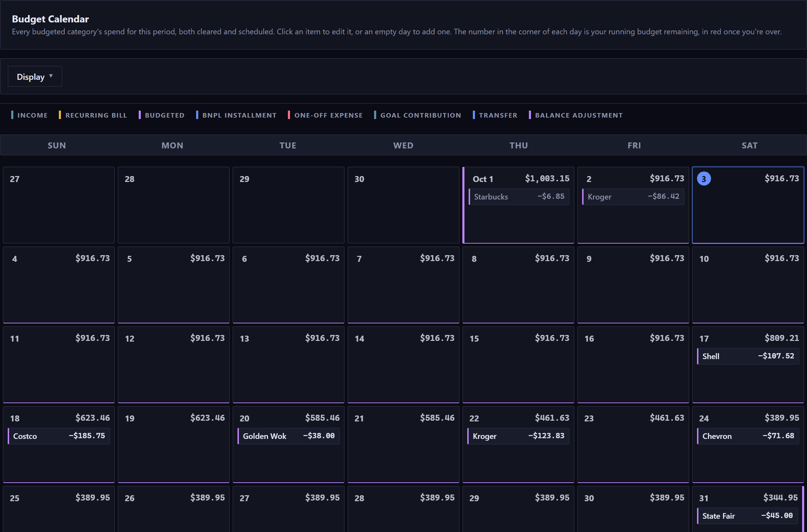
Task: Click the THU column header
Action: 519,145
